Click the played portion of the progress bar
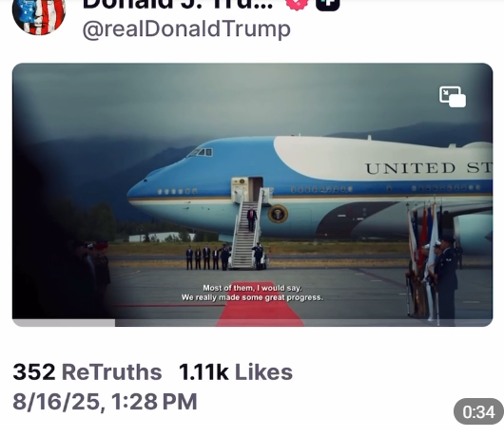Viewport: 504px width, 437px height. coord(64,323)
